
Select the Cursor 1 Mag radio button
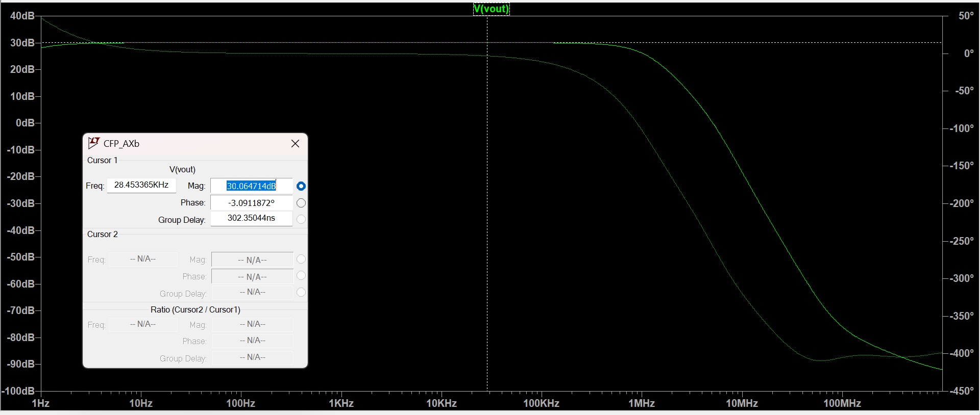[301, 186]
